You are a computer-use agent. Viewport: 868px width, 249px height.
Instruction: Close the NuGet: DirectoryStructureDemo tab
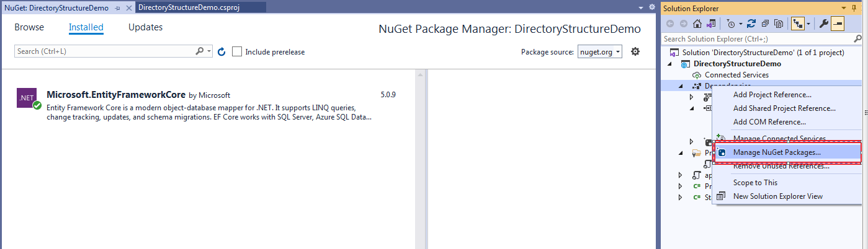pyautogui.click(x=128, y=8)
